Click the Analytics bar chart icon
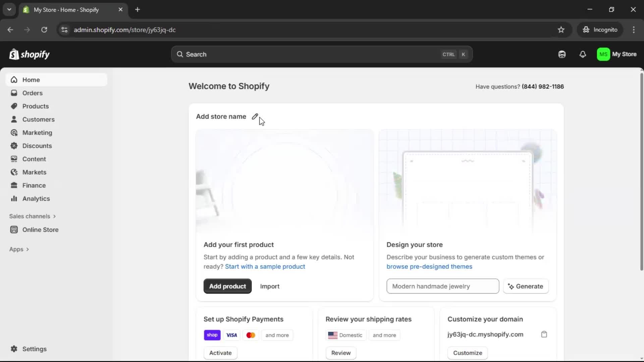644x362 pixels. [x=14, y=199]
